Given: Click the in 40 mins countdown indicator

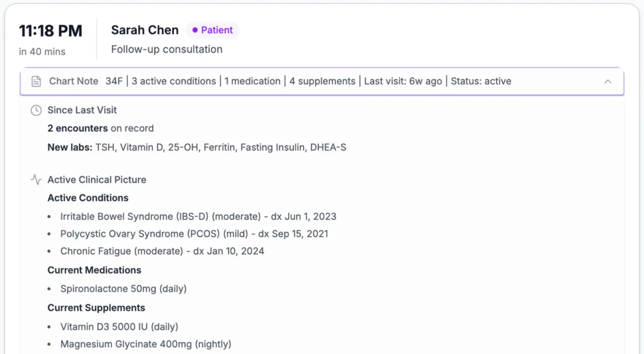Looking at the screenshot, I should (x=42, y=52).
